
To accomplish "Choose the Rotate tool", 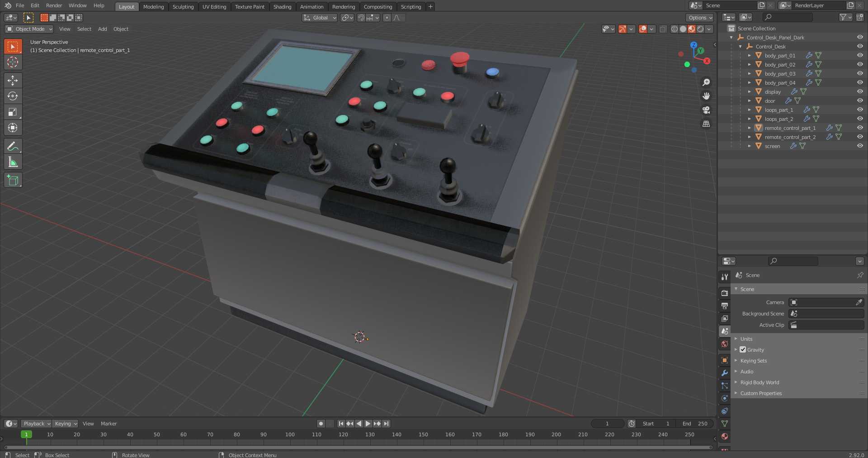I will [13, 96].
